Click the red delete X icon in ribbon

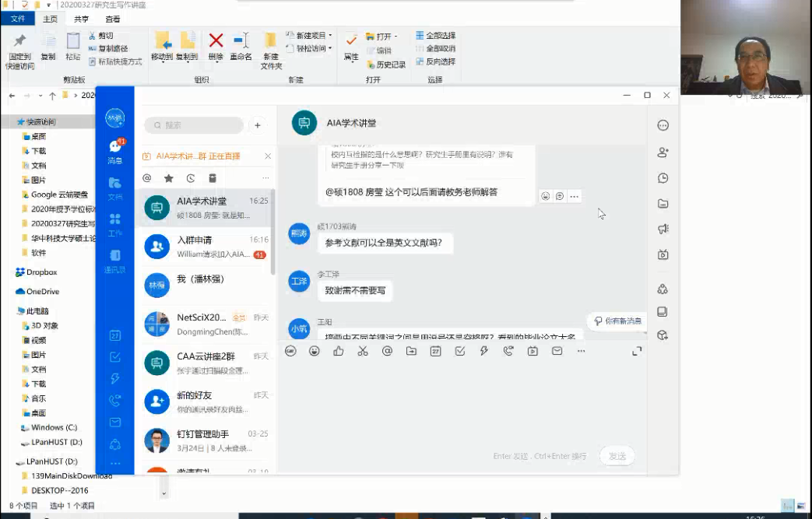(x=216, y=41)
